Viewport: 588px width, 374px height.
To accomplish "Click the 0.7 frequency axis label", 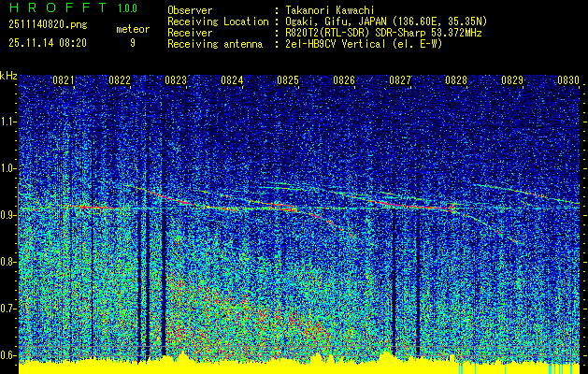I will [8, 309].
